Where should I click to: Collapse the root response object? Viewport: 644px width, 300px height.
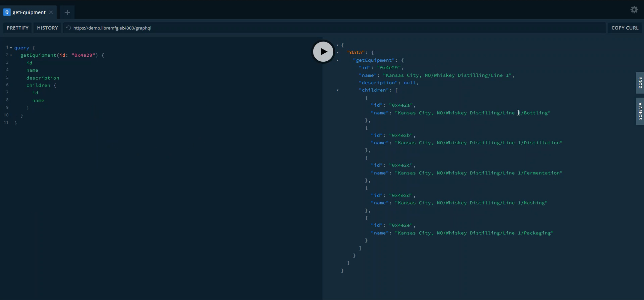click(x=338, y=45)
